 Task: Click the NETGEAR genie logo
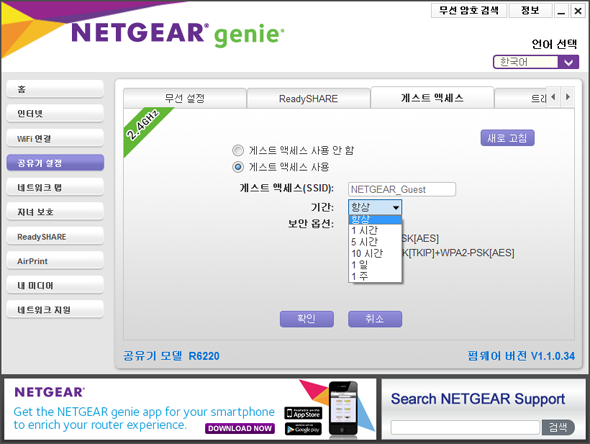click(x=178, y=34)
